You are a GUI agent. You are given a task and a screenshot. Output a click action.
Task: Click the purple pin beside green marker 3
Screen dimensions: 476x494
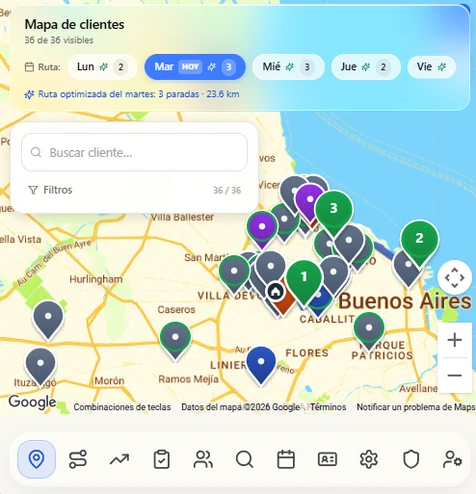coord(309,202)
